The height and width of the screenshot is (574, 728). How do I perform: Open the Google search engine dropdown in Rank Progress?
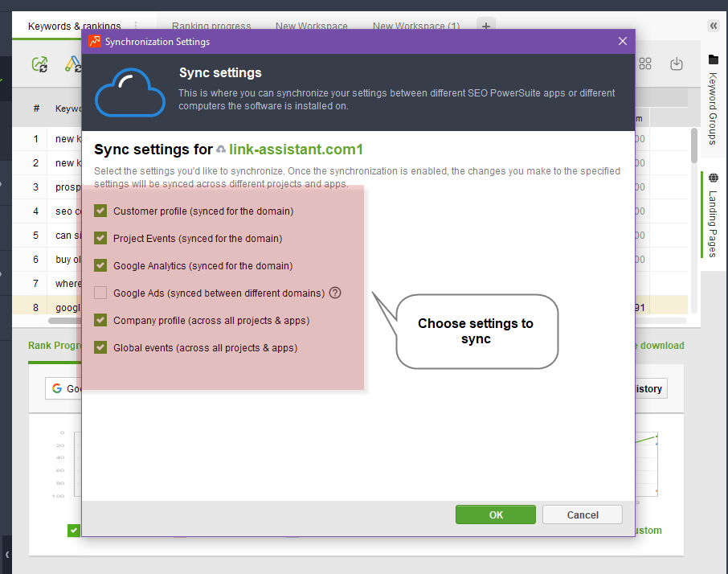pos(63,388)
